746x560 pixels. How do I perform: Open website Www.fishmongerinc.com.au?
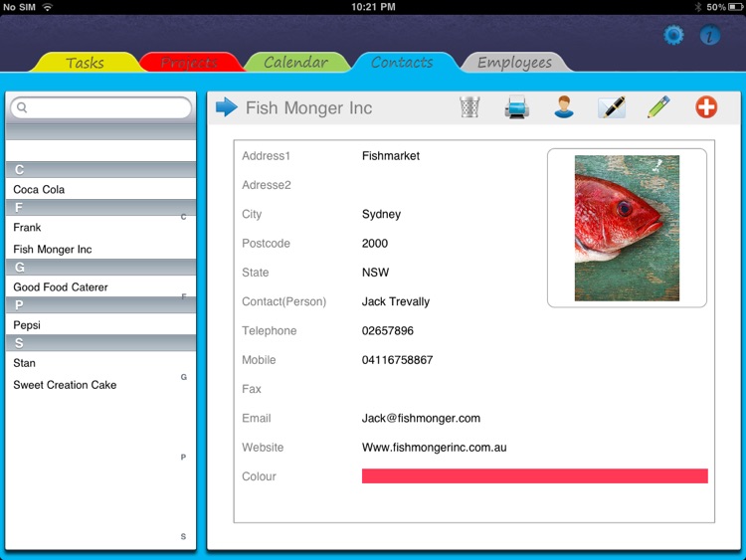pyautogui.click(x=434, y=448)
